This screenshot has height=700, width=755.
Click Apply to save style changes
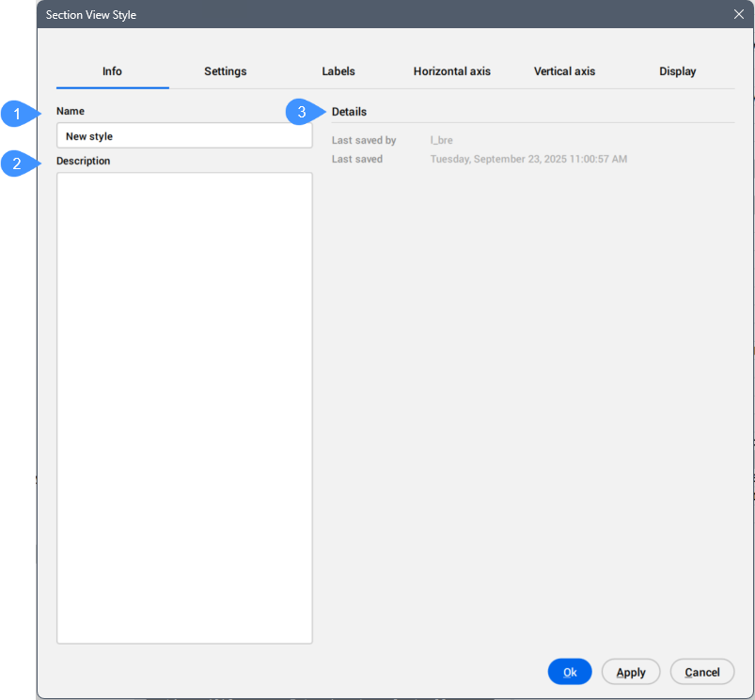coord(630,672)
